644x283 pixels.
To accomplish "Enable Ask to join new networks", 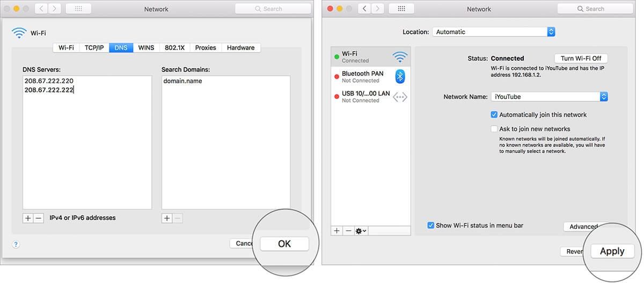I will point(494,129).
